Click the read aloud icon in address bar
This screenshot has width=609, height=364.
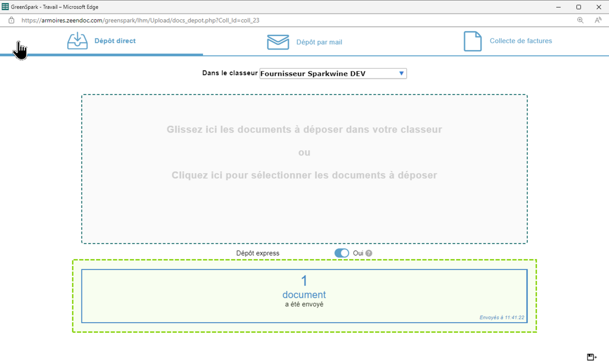tap(598, 20)
